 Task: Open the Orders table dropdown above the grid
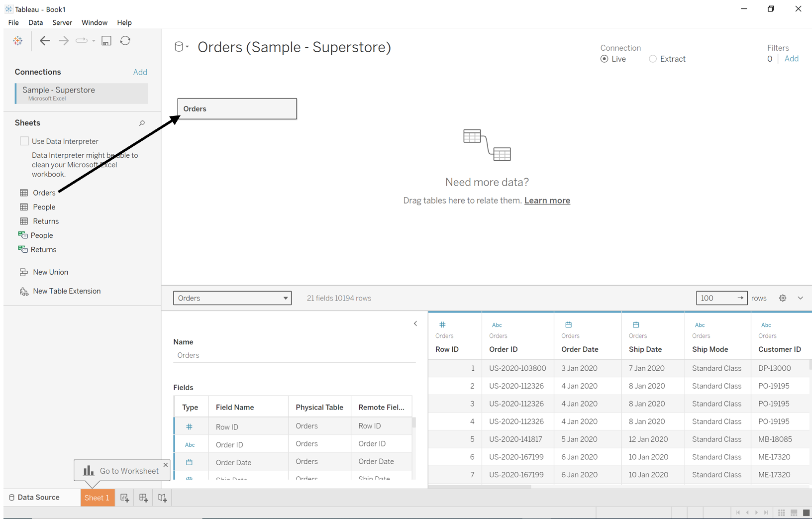click(232, 298)
